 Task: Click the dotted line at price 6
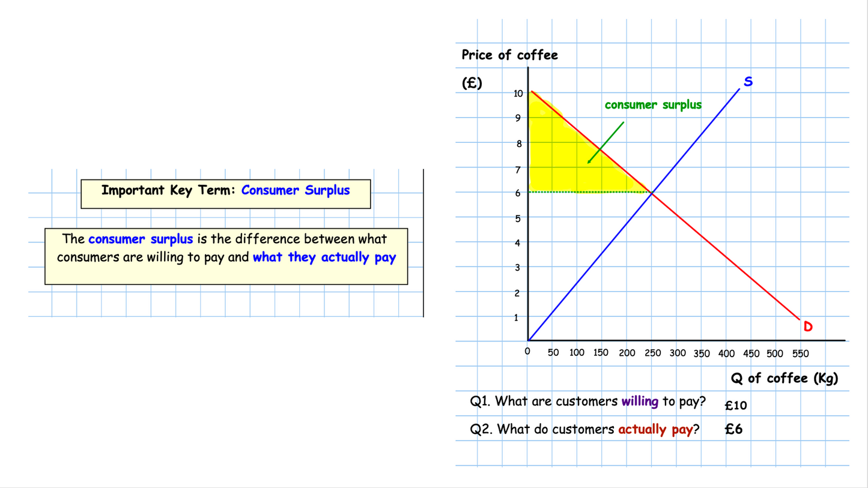(x=589, y=191)
